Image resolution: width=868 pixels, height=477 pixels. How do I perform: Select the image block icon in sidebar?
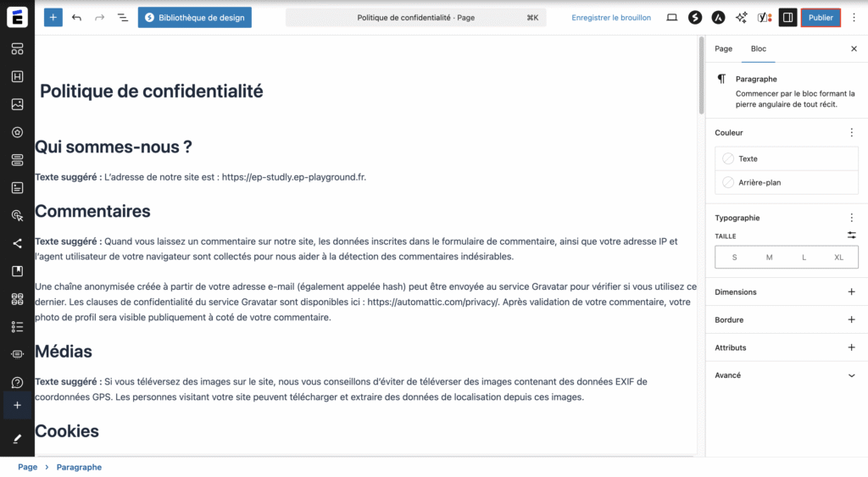tap(17, 104)
